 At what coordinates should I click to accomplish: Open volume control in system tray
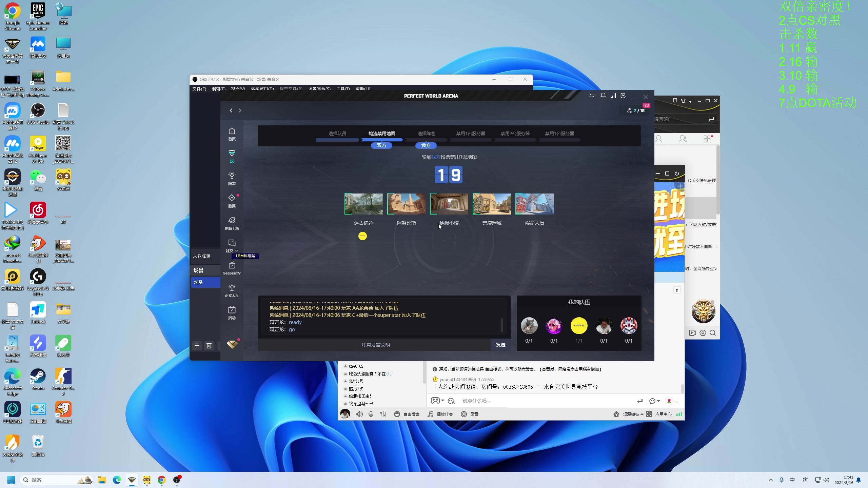(826, 480)
